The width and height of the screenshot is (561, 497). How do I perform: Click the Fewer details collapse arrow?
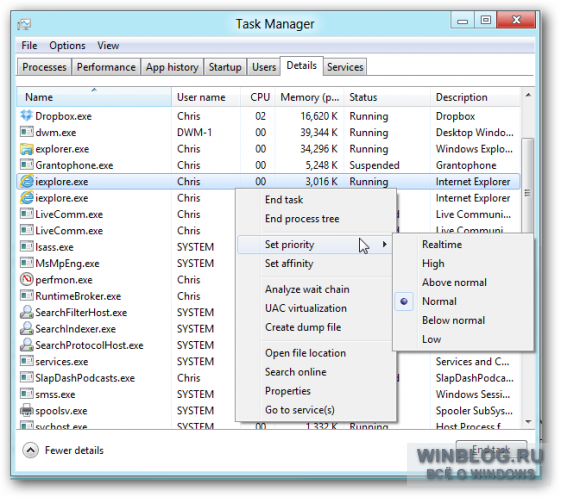30,450
